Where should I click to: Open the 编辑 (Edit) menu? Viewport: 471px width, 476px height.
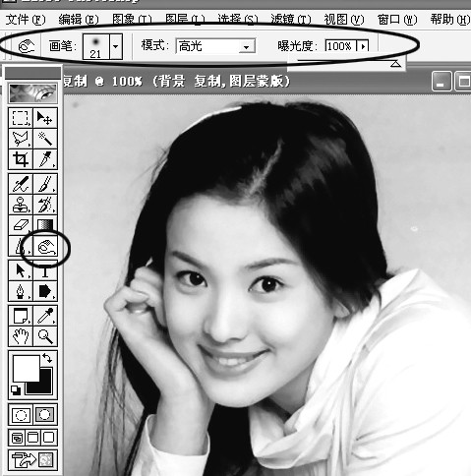79,20
